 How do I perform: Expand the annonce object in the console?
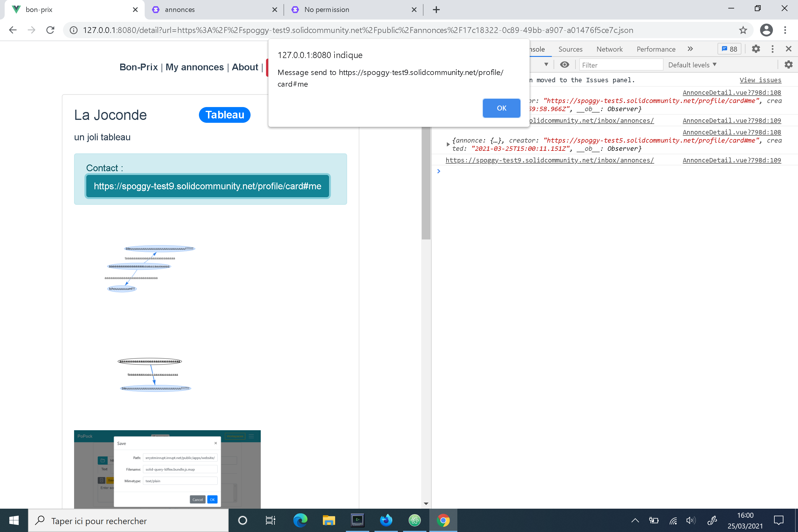[448, 144]
